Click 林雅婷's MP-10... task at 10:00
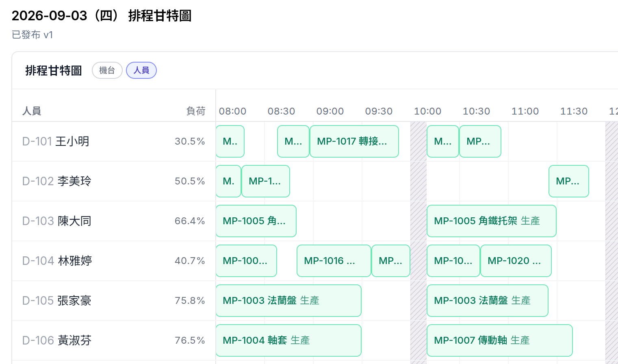Screen dimensions: 618x364 coord(453,261)
